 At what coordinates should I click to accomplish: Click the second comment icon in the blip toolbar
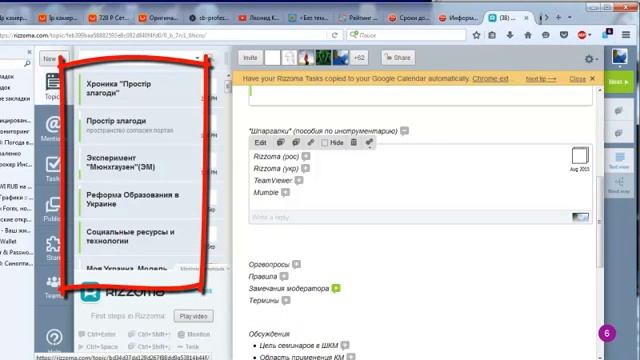click(296, 142)
